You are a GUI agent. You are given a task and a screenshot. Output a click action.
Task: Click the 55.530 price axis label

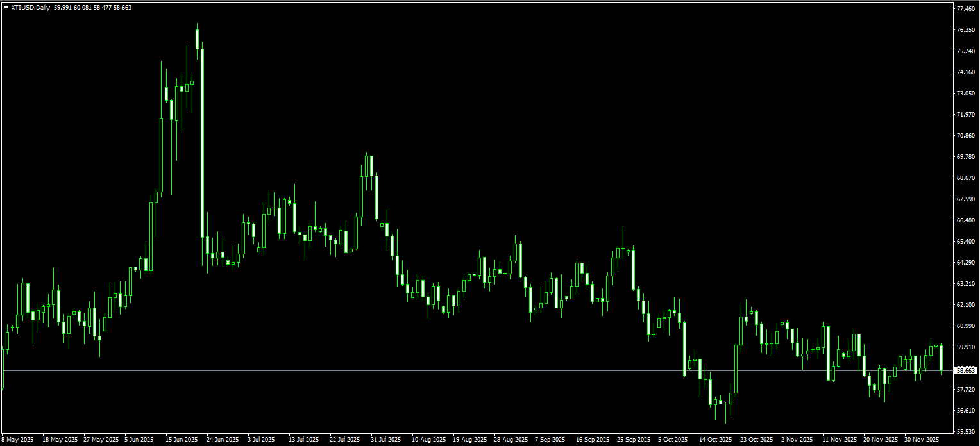point(965,431)
